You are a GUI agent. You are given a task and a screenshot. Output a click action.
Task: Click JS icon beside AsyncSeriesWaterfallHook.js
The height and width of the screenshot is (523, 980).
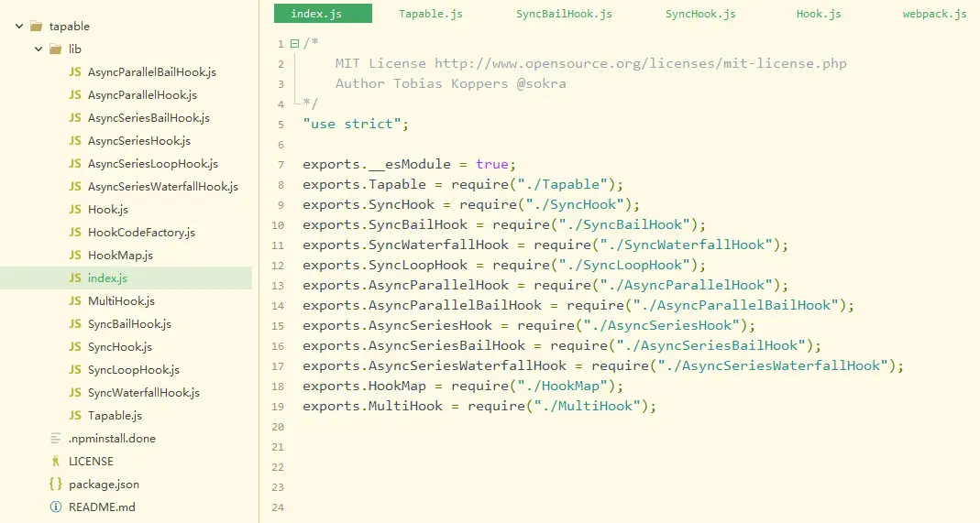coord(75,186)
